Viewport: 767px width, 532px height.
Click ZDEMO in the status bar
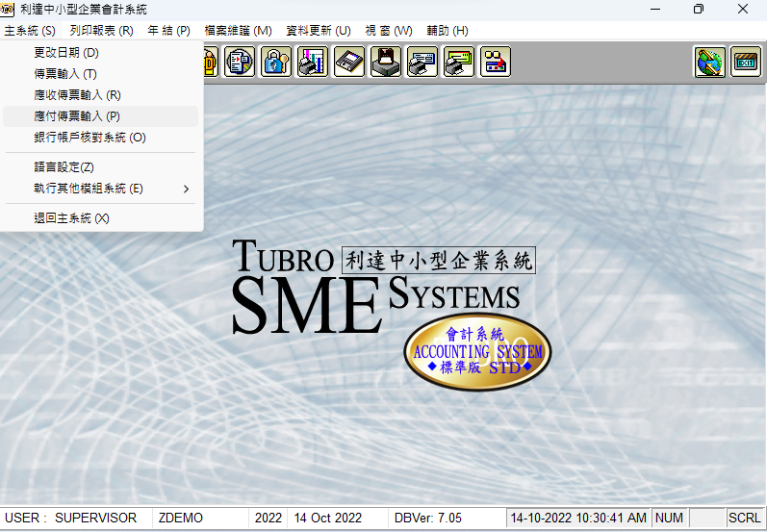(200, 518)
